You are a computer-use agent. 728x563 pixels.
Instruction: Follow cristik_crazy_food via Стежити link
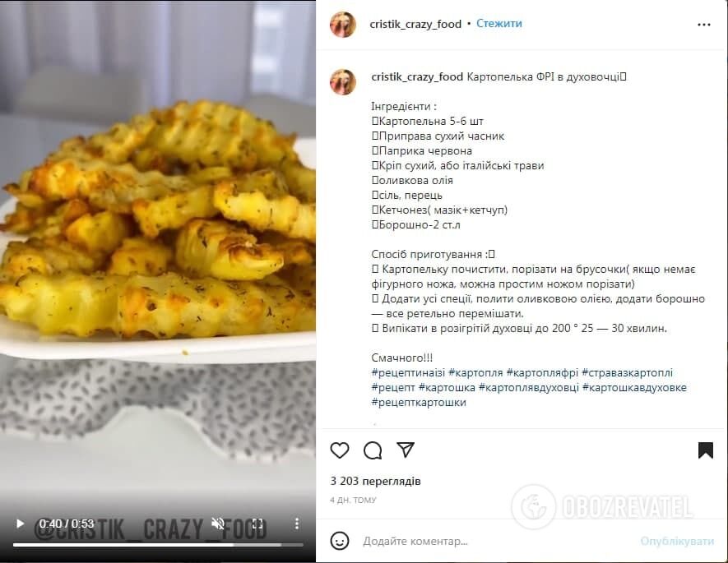[499, 24]
